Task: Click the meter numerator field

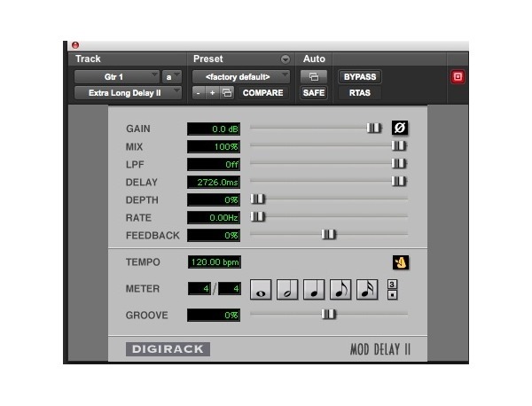Action: click(199, 289)
